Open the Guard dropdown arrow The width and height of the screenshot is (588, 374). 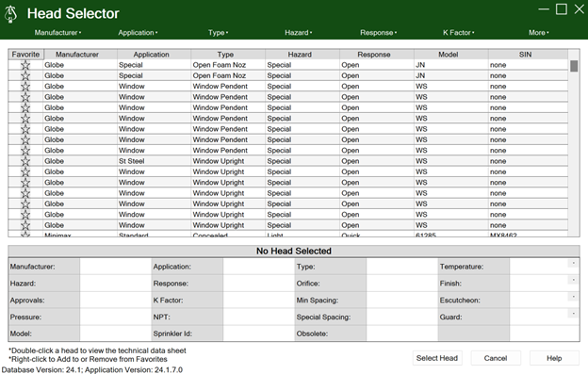coord(573,314)
